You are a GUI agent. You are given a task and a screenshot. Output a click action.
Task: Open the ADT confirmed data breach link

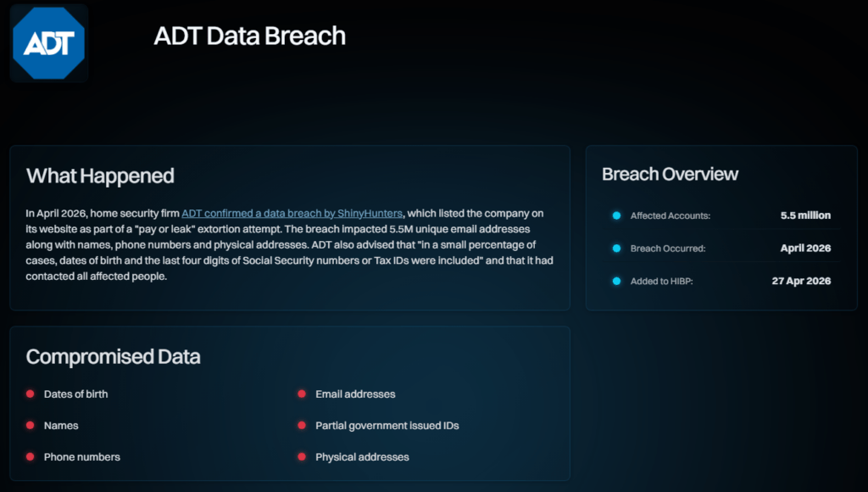pos(292,213)
